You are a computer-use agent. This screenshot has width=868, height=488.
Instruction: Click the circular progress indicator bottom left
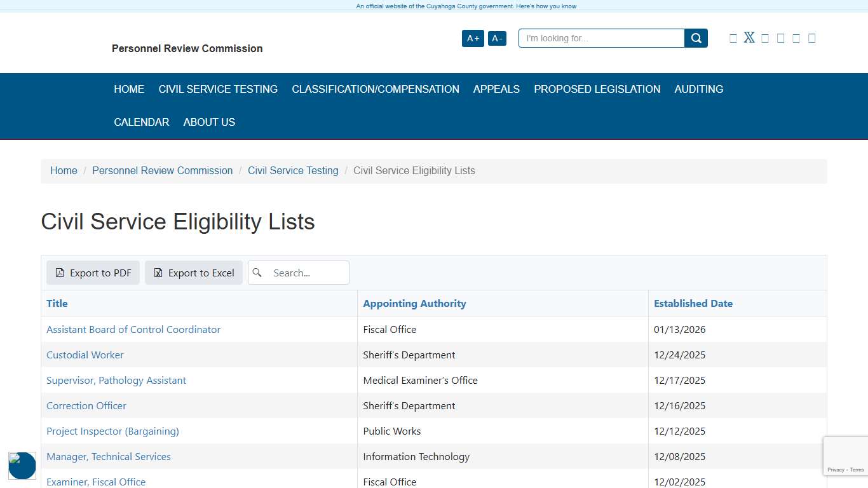[x=22, y=466]
